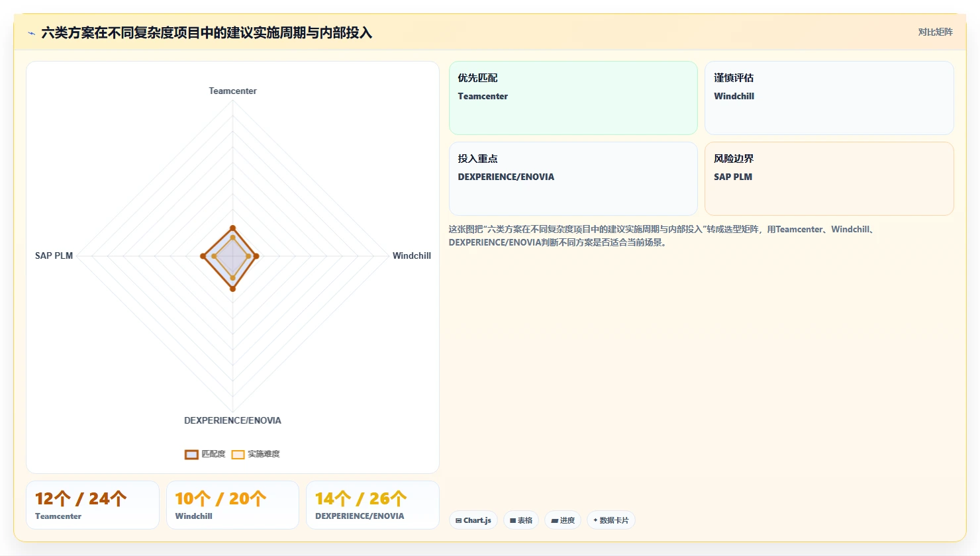980x556 pixels.
Task: Click the Teamcenter radar axis label
Action: [232, 91]
